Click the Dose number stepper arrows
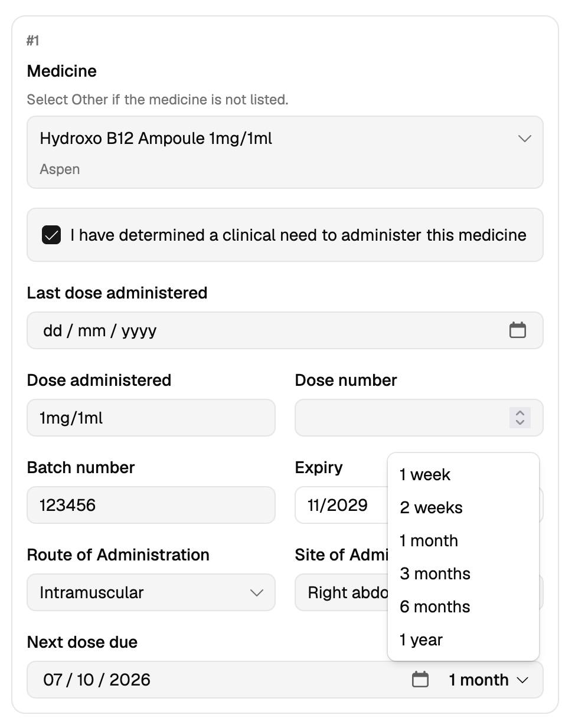 pyautogui.click(x=520, y=418)
